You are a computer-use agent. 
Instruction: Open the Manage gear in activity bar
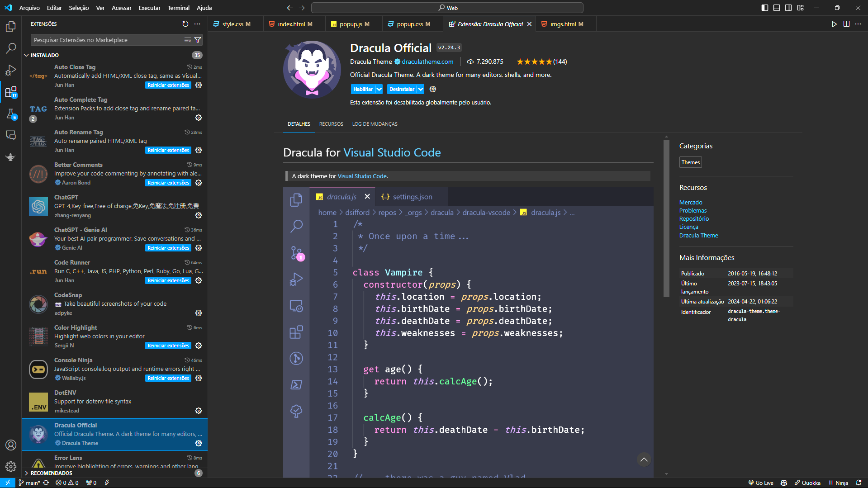(x=11, y=466)
